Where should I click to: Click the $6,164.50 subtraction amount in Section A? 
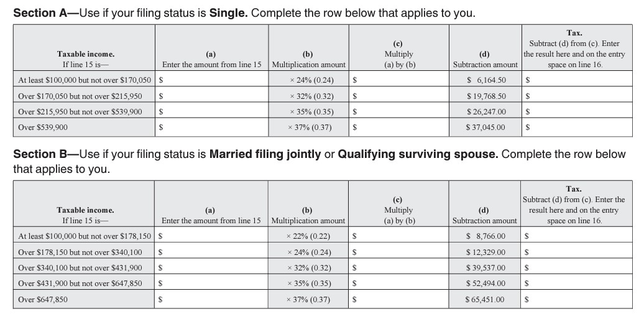click(x=486, y=80)
